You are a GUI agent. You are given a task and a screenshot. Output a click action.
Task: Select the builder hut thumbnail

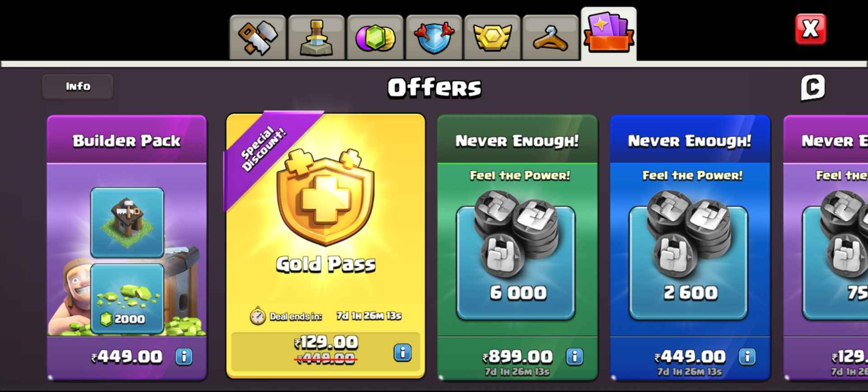(x=127, y=223)
